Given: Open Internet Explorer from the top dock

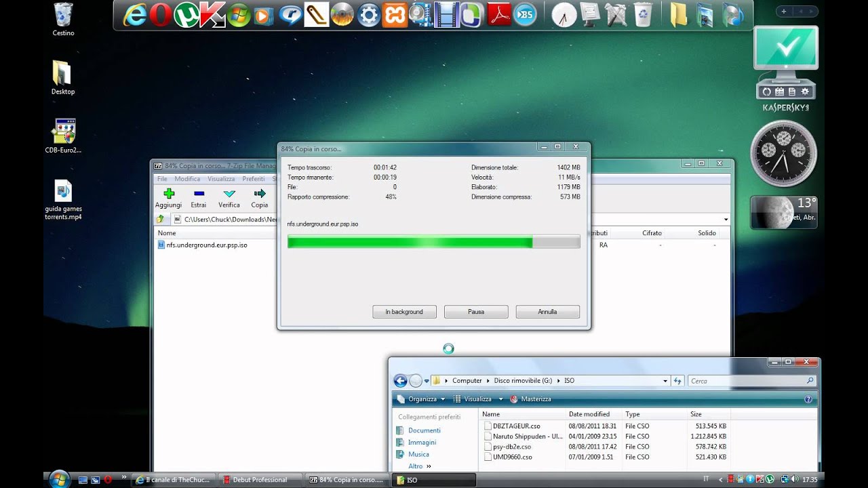Looking at the screenshot, I should tap(135, 16).
